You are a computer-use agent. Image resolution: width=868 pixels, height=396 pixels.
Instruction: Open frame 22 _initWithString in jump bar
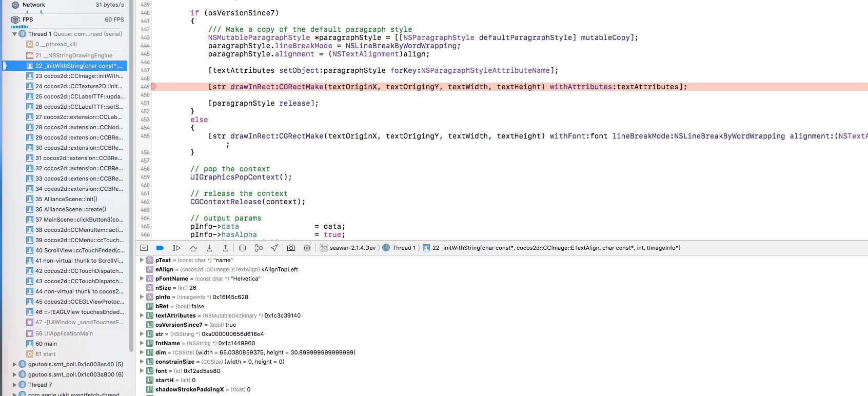pos(551,248)
